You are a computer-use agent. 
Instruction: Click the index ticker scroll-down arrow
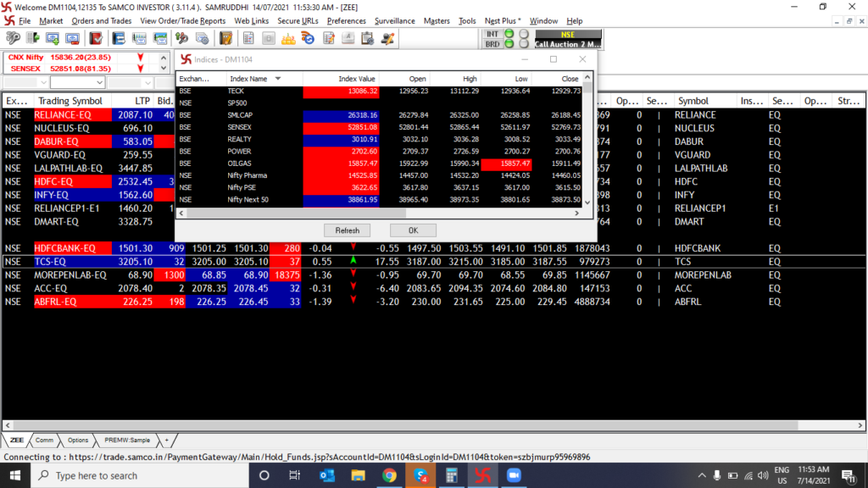(164, 68)
